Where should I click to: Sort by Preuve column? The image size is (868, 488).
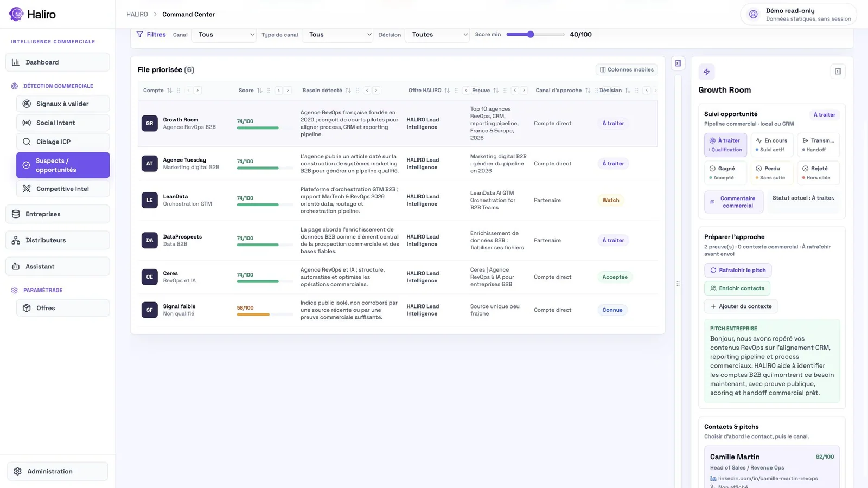point(496,91)
